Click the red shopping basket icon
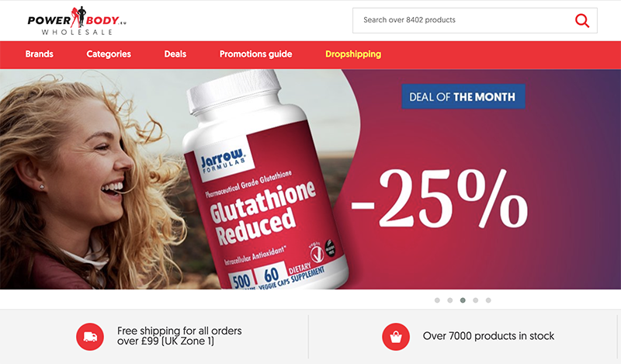 click(x=396, y=337)
